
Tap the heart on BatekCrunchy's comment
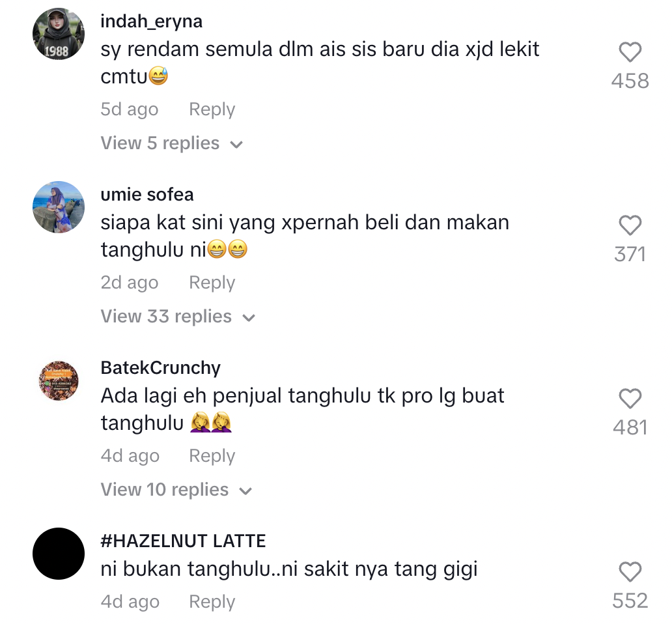pyautogui.click(x=630, y=399)
